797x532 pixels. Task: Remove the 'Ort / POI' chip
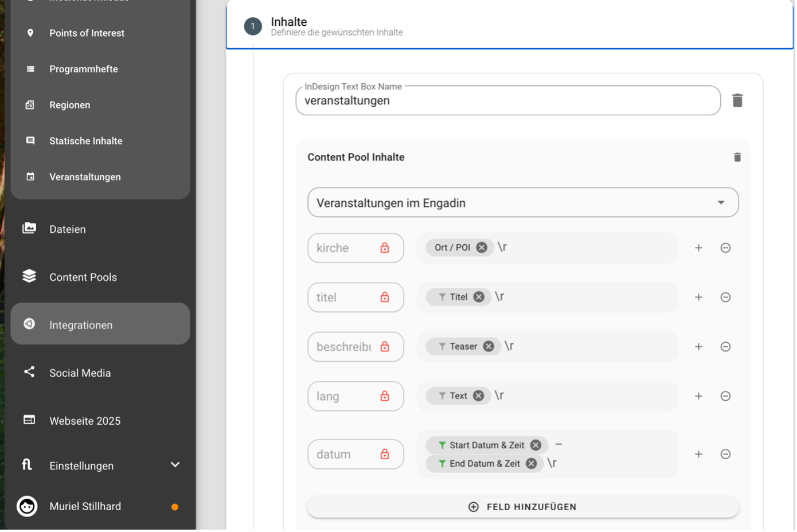point(482,248)
